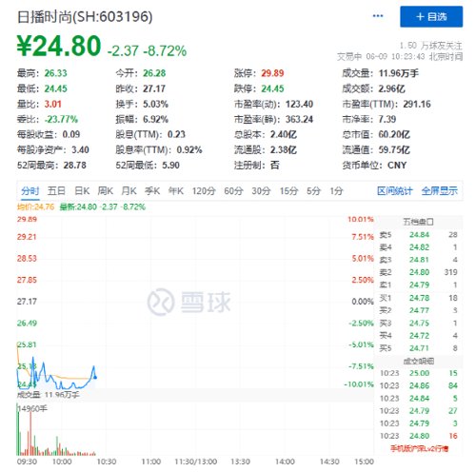This screenshot has height=472, width=476.
Task: Click the tallest red volume bar
Action: [30, 432]
